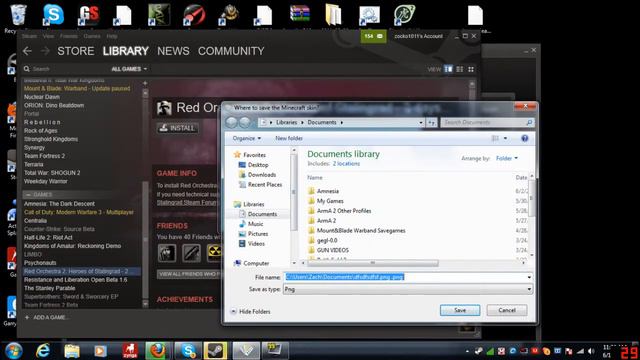The height and width of the screenshot is (360, 640).
Task: Select Pictures library in navigation pane
Action: click(253, 234)
